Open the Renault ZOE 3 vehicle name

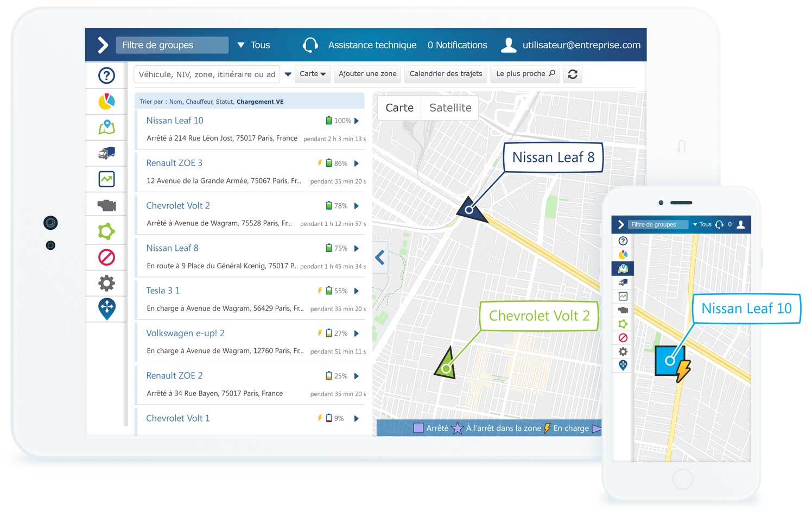point(174,163)
